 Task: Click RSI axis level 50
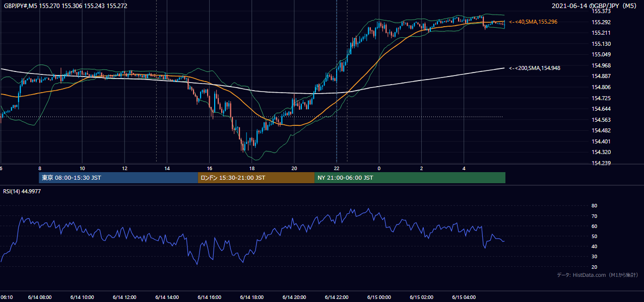(594, 236)
